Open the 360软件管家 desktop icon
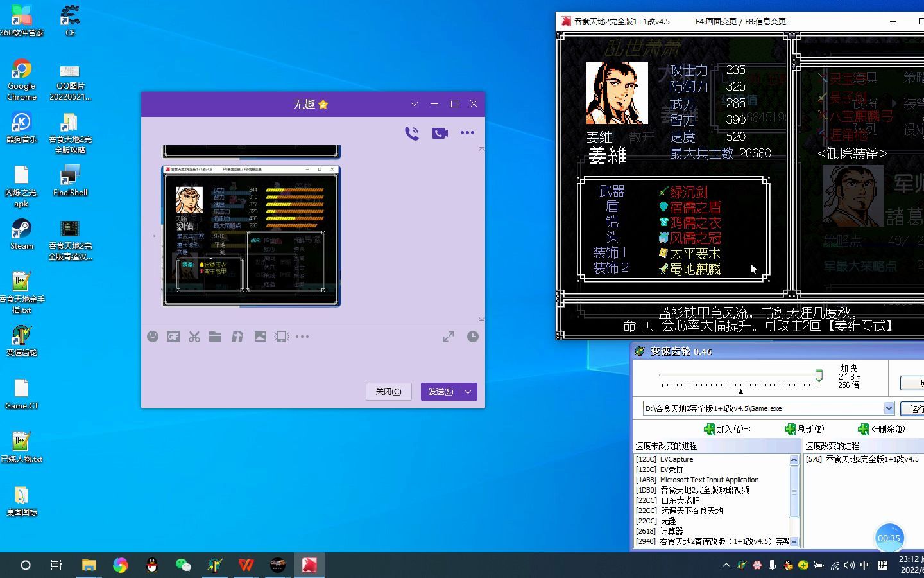Viewport: 924px width, 578px height. 22,21
